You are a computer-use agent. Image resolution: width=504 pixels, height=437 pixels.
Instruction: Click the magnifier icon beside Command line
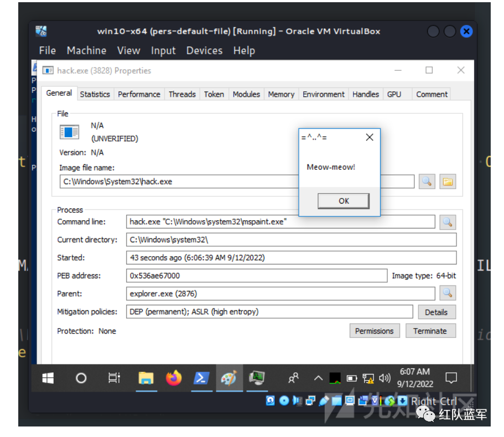click(x=448, y=222)
